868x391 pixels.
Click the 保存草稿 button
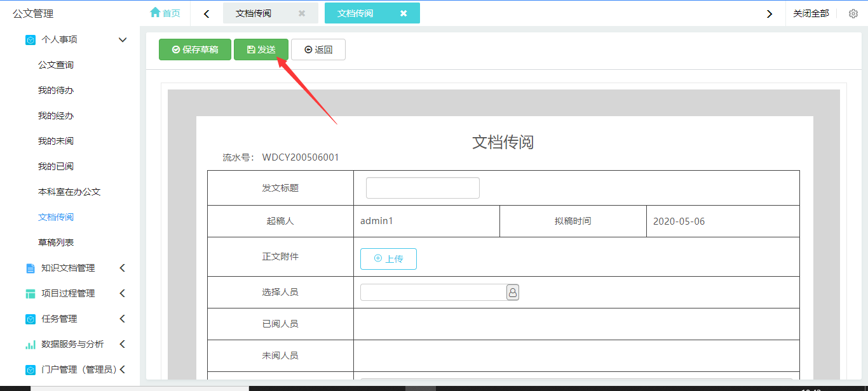click(195, 50)
